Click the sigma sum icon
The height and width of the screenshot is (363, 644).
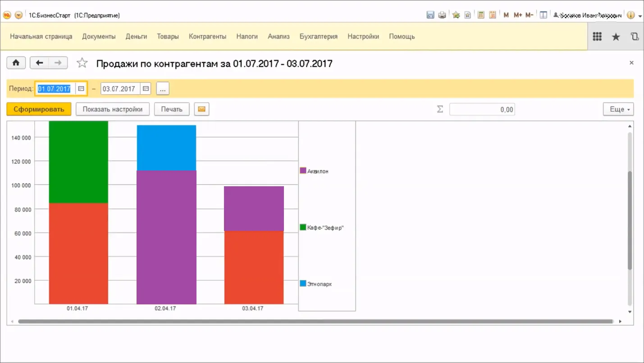coord(440,109)
